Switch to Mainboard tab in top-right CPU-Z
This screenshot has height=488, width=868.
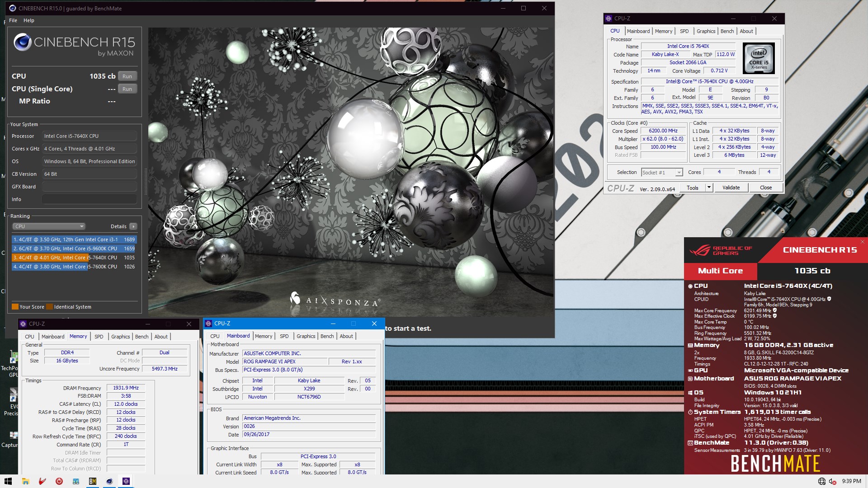tap(638, 31)
